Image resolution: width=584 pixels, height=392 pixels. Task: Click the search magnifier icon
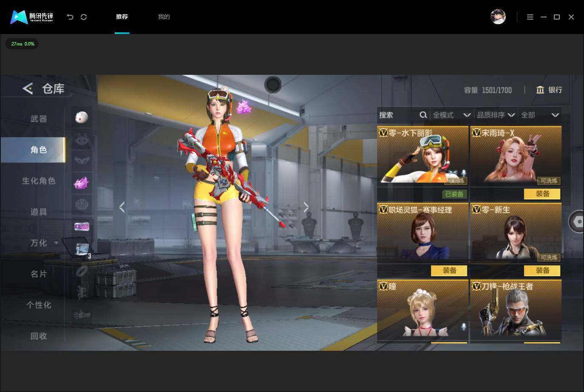pos(423,115)
